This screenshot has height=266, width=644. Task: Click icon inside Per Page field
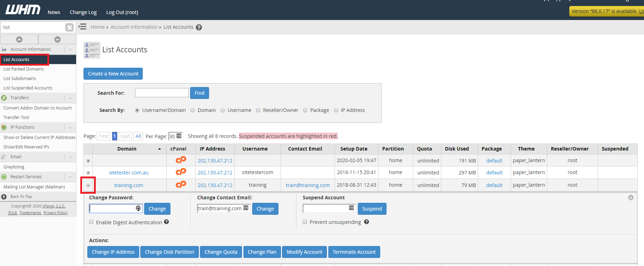point(179,136)
